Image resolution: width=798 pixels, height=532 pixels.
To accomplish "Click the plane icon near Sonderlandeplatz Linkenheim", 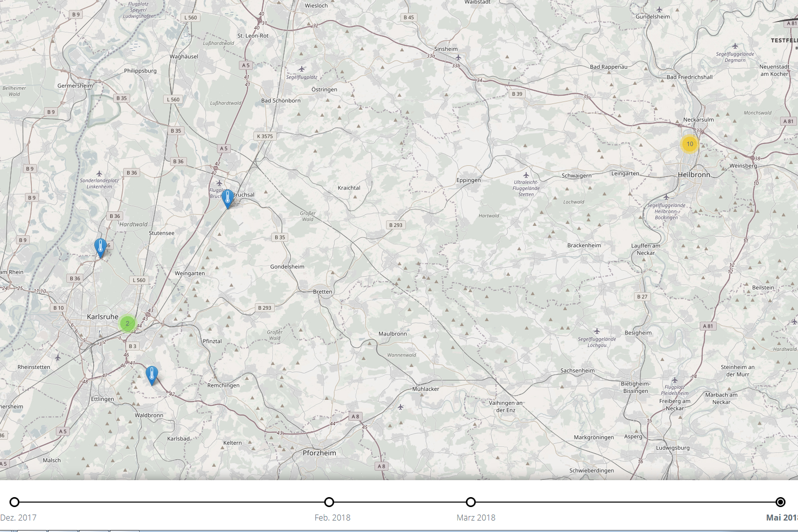I will pos(99,174).
